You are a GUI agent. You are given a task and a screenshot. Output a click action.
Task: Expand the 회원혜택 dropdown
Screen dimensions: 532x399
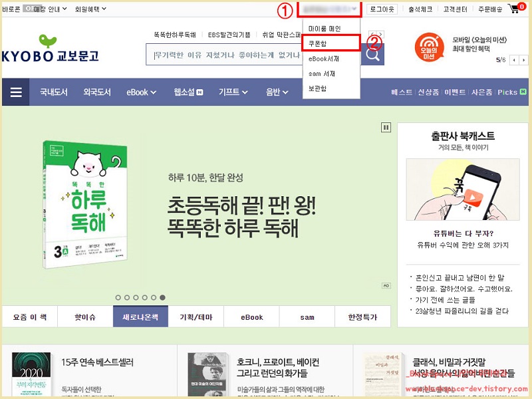tap(90, 9)
